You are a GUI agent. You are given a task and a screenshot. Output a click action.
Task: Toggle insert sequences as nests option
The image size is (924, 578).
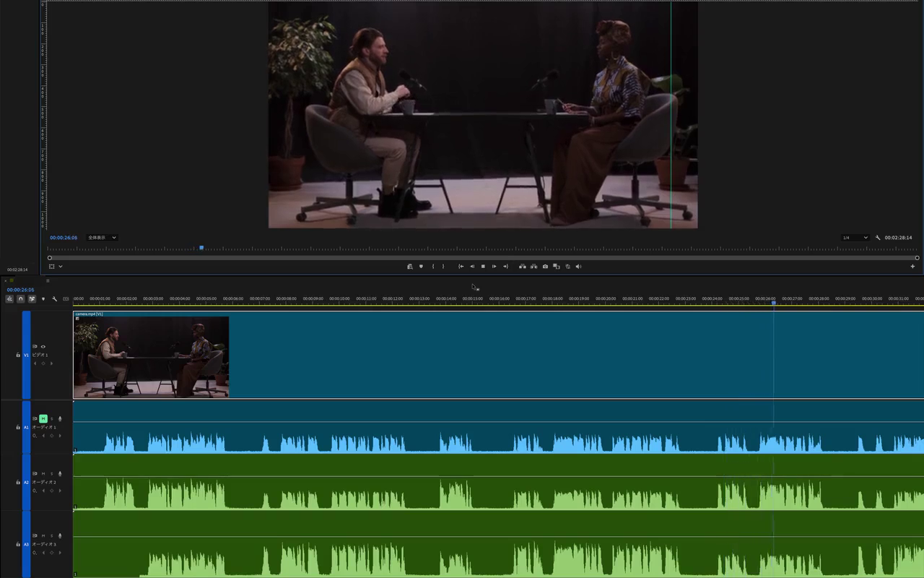[x=9, y=299]
